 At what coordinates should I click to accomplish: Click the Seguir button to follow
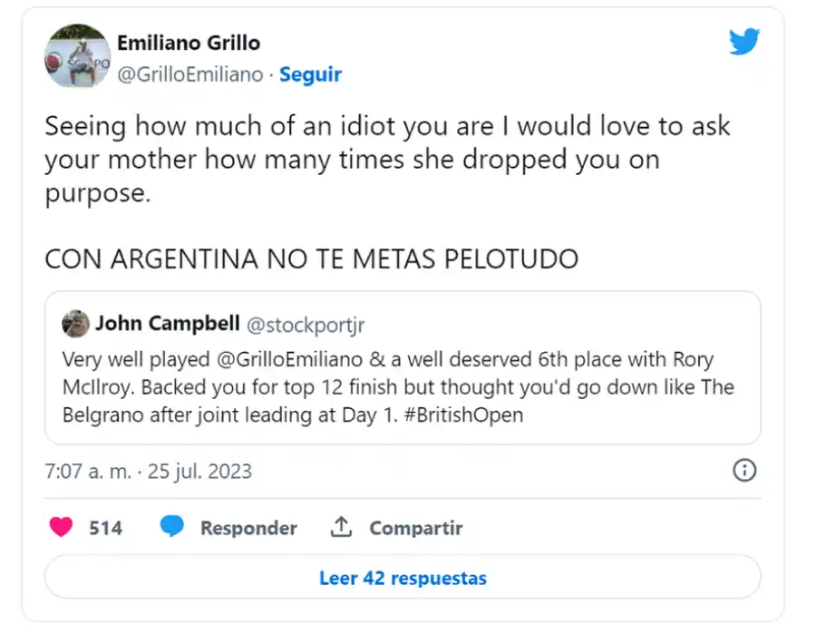point(311,74)
